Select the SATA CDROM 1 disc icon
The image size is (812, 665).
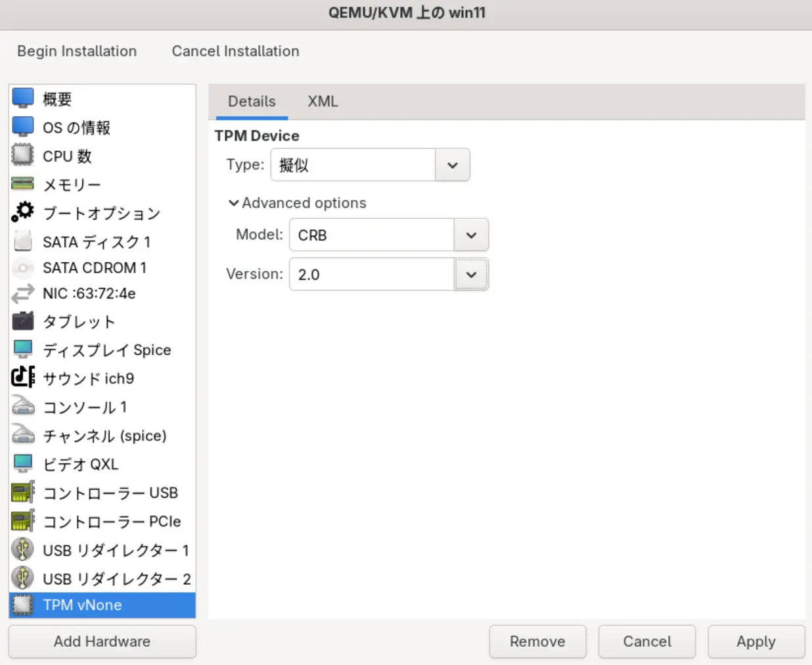pos(22,268)
